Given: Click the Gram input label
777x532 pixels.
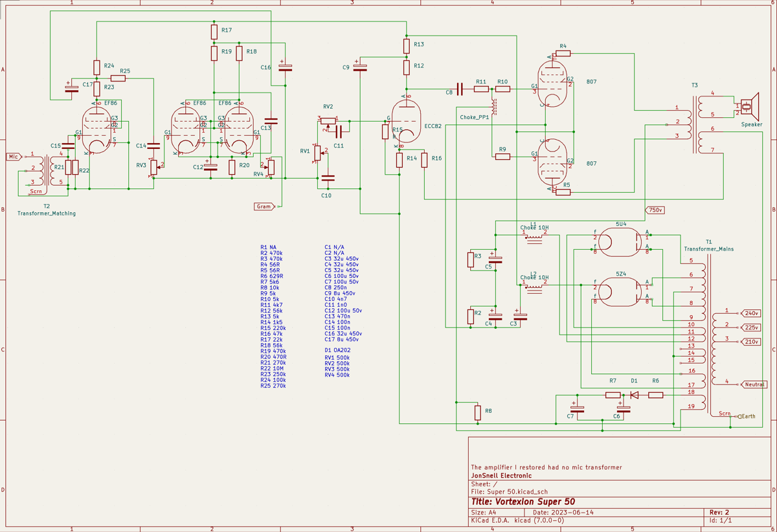Looking at the screenshot, I should [x=264, y=206].
